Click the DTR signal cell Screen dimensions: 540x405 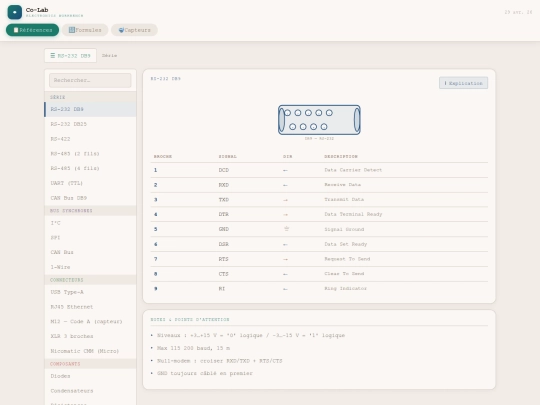[x=224, y=214]
